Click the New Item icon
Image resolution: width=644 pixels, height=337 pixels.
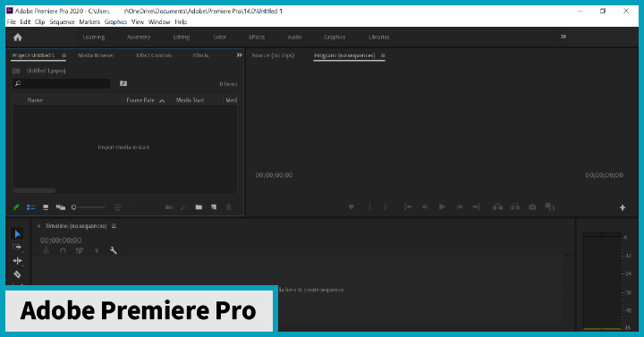(x=214, y=207)
